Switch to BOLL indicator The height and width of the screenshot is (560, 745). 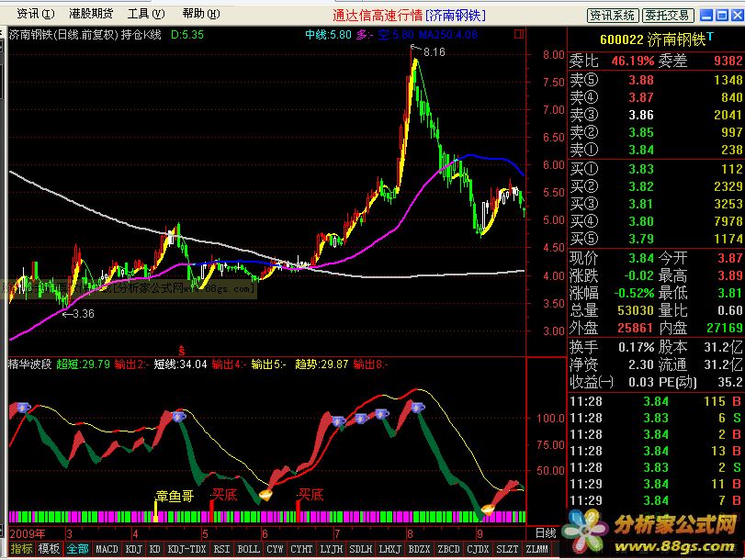click(249, 549)
